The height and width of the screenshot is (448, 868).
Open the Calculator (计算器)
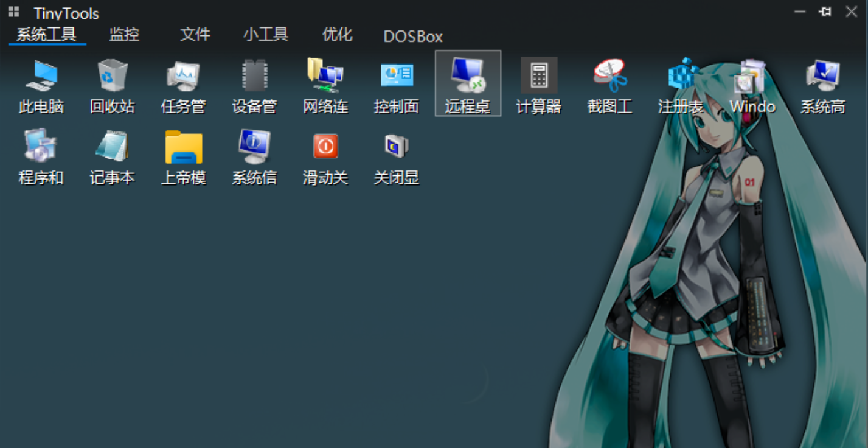(x=538, y=85)
